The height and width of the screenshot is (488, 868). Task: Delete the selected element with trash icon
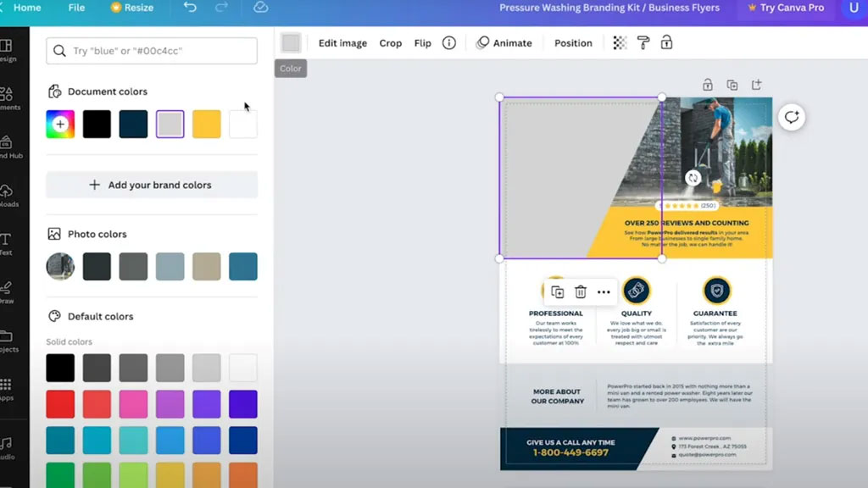click(x=581, y=292)
